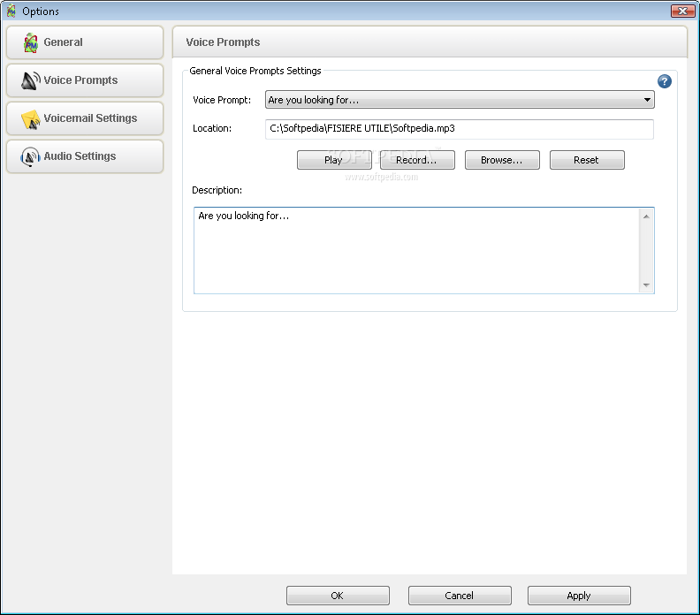Reset the voice prompt to default
The width and height of the screenshot is (700, 615).
click(x=587, y=160)
